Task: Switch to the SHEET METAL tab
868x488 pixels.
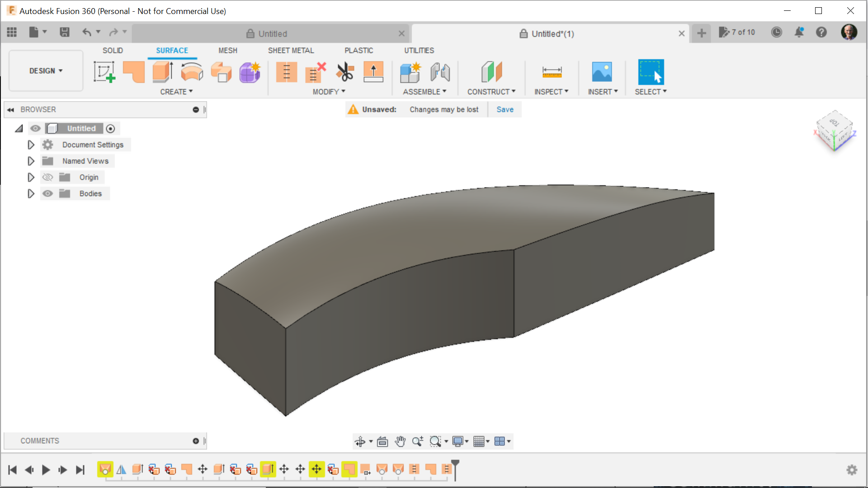Action: point(291,51)
